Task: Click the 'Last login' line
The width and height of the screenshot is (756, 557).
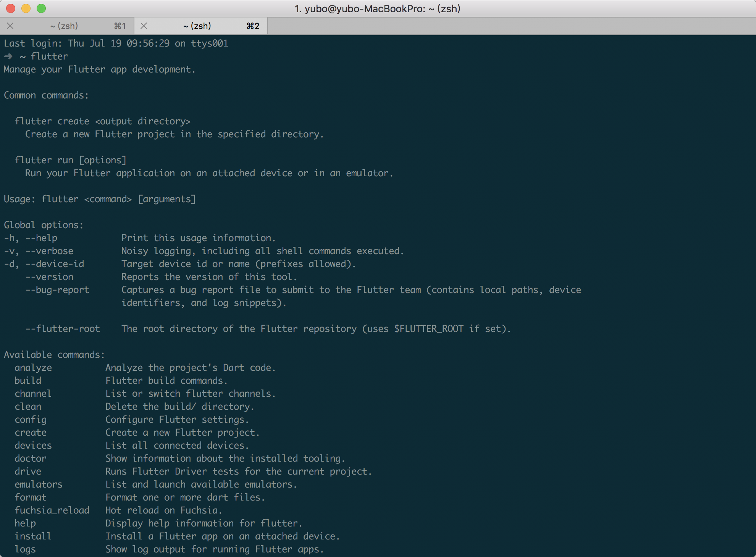Action: (x=116, y=43)
